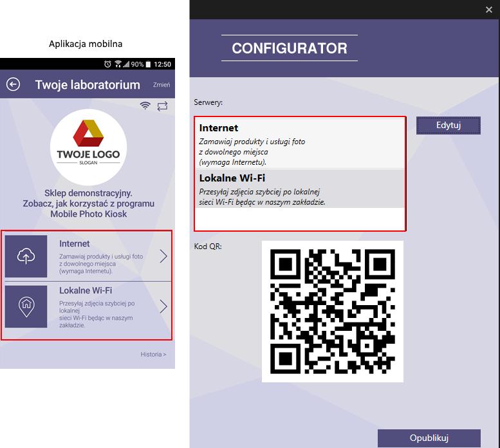The width and height of the screenshot is (500, 448).
Task: Close the Configurator window
Action: click(489, 10)
